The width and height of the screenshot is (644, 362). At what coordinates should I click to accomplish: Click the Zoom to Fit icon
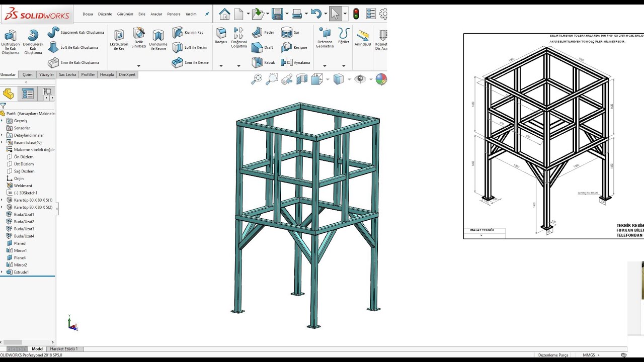[257, 79]
